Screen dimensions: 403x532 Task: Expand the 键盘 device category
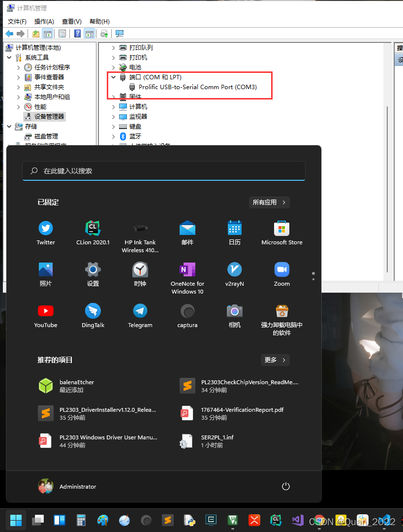click(114, 126)
